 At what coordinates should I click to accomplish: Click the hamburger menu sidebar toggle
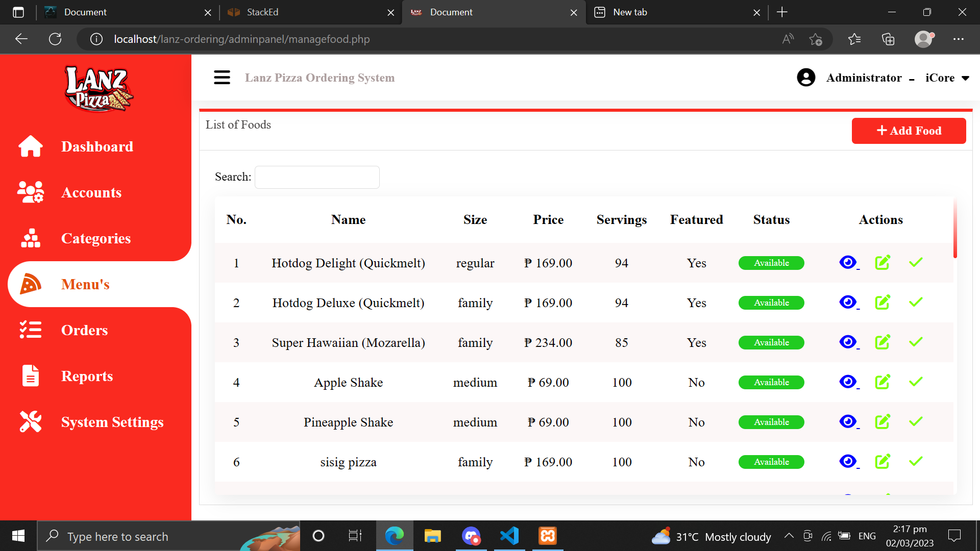point(222,78)
